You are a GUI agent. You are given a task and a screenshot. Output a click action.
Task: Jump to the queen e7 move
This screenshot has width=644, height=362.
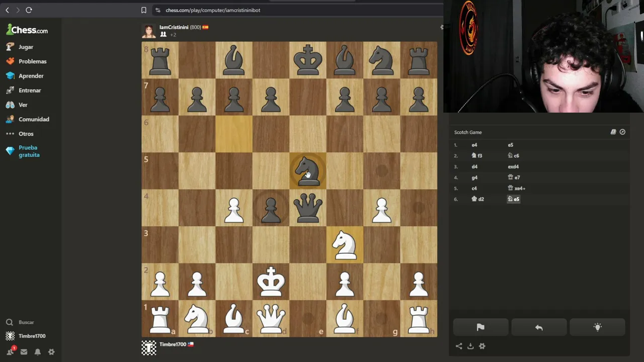tap(514, 177)
